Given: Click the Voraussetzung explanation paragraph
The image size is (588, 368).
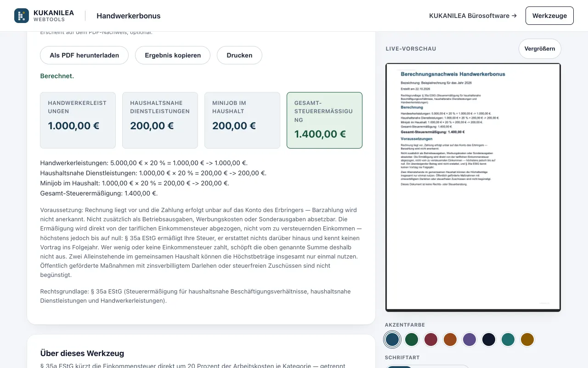Looking at the screenshot, I should [201, 242].
